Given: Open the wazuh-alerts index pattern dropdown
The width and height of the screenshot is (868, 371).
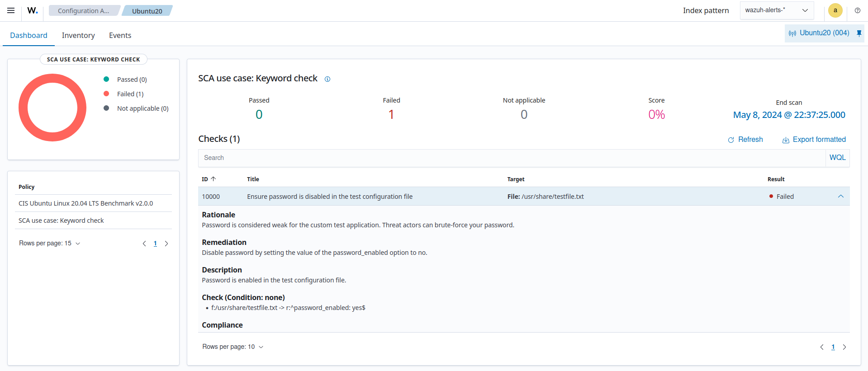Looking at the screenshot, I should pyautogui.click(x=776, y=10).
